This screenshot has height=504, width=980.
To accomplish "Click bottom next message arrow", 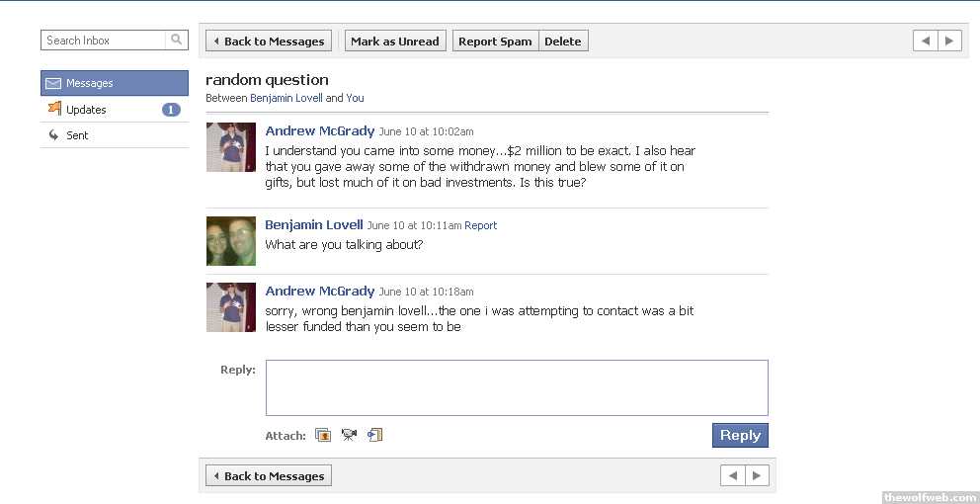I will pyautogui.click(x=757, y=476).
